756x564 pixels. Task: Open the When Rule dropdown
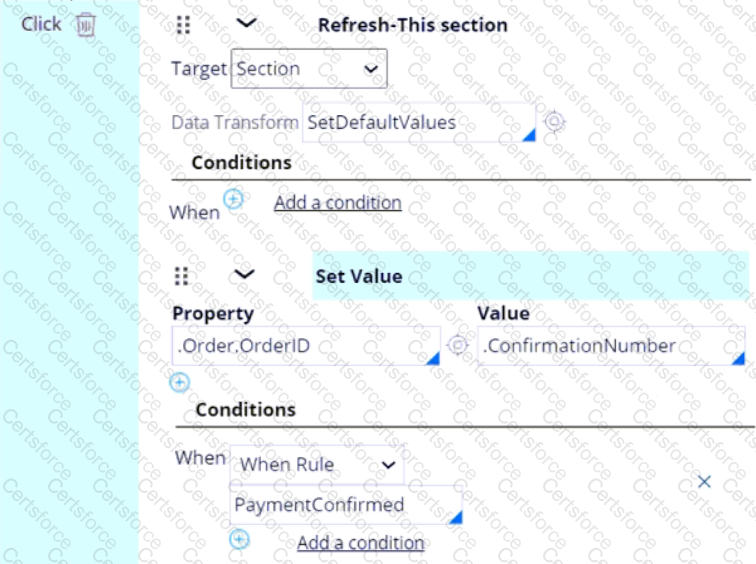pyautogui.click(x=317, y=465)
